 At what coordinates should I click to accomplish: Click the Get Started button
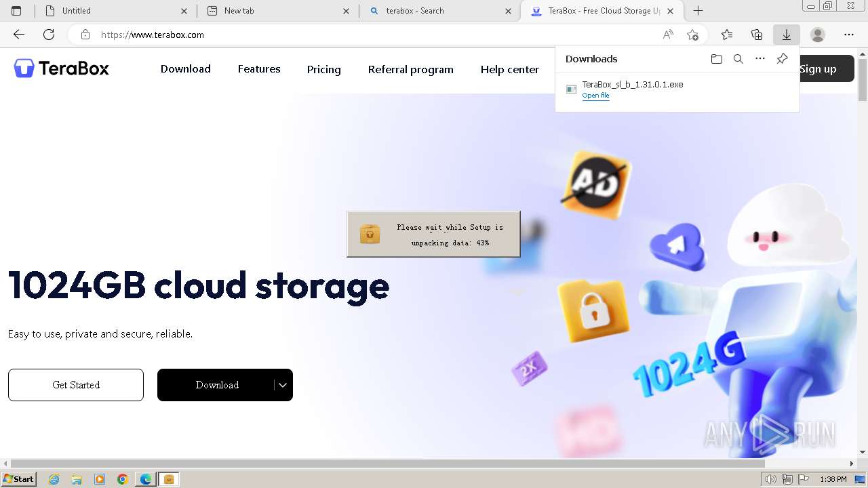pyautogui.click(x=76, y=385)
